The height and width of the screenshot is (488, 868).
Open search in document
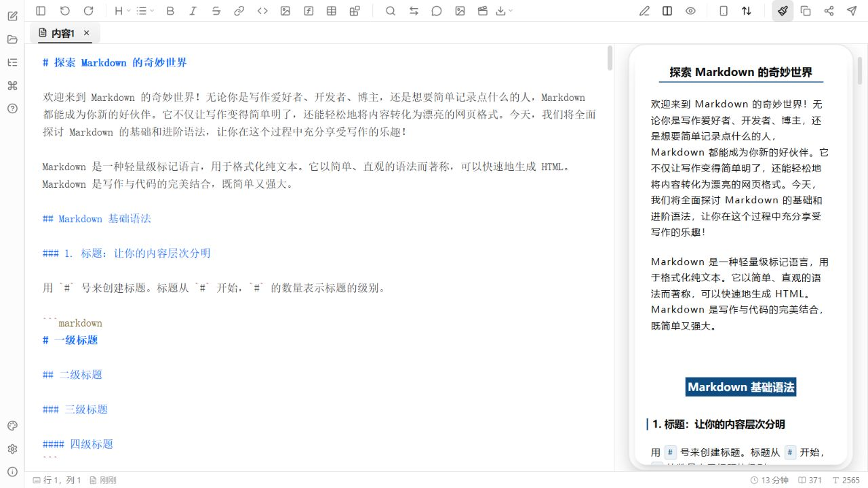391,11
